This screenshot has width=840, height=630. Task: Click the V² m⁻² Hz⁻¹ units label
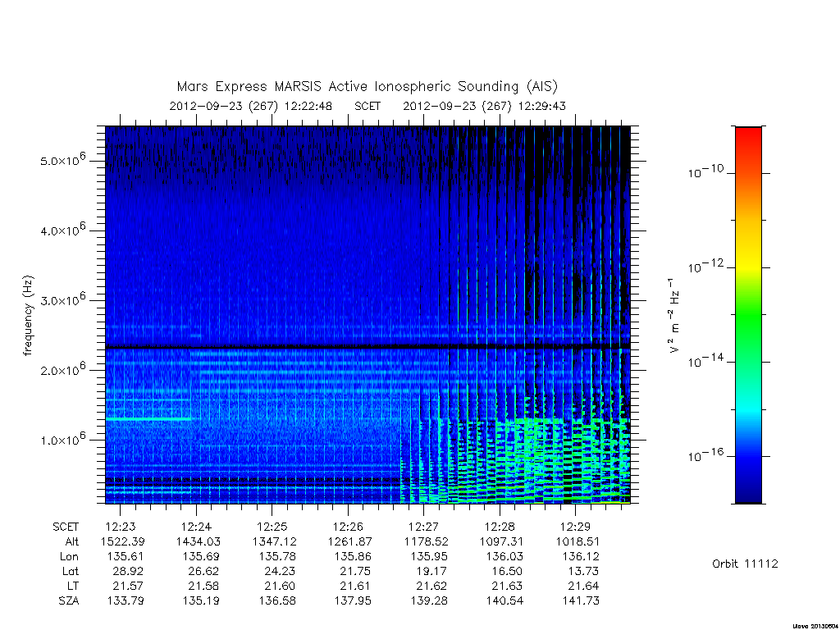click(674, 316)
